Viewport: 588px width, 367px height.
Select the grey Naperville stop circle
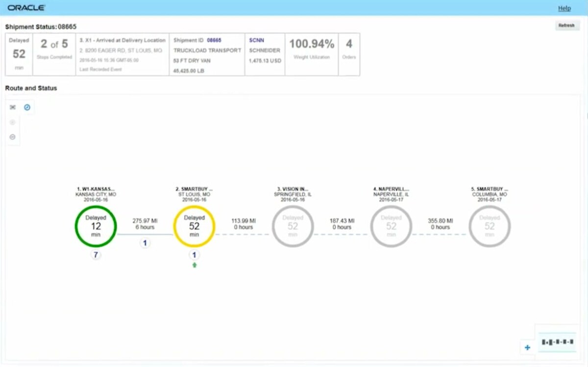[x=392, y=226]
